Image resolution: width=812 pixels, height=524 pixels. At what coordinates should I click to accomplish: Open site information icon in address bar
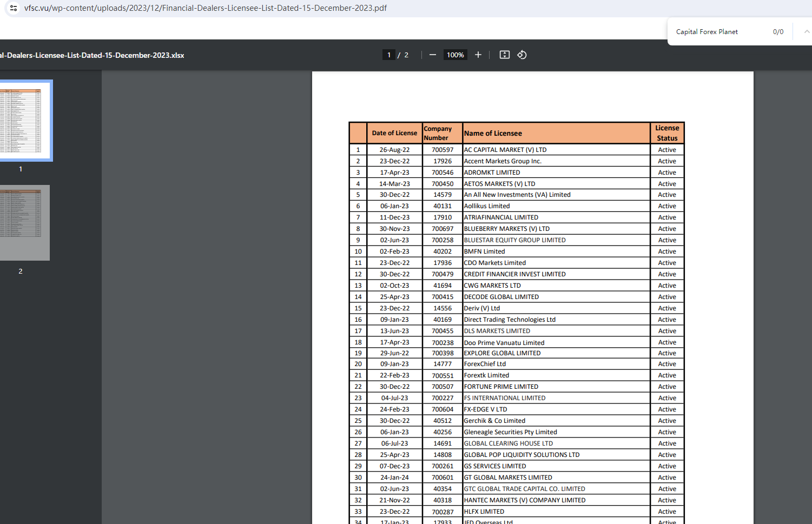coord(14,8)
